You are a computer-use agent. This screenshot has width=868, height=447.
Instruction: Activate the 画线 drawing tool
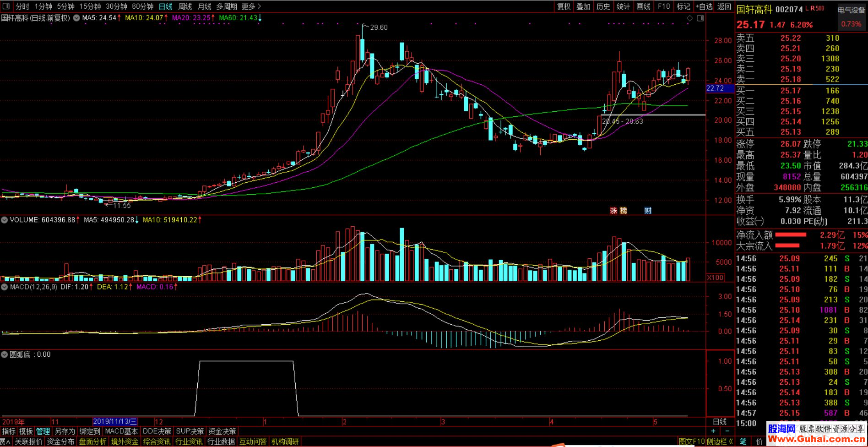click(643, 6)
